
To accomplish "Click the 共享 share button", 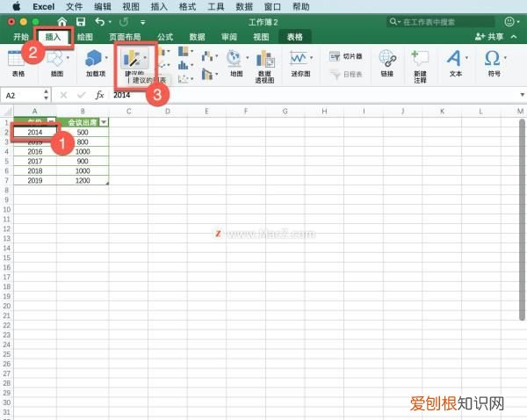I will click(489, 37).
